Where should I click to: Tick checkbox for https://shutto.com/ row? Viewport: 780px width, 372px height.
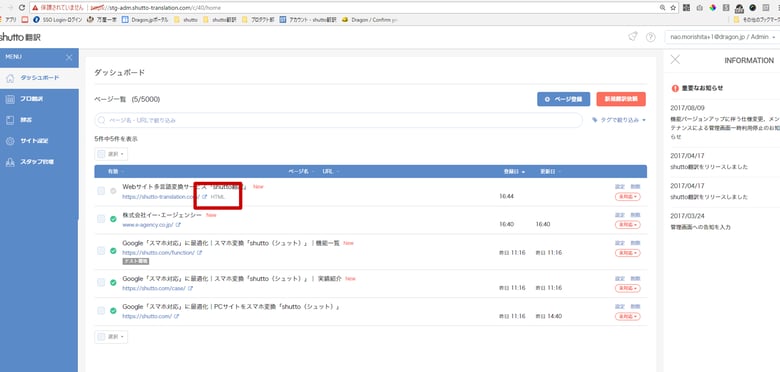[101, 310]
